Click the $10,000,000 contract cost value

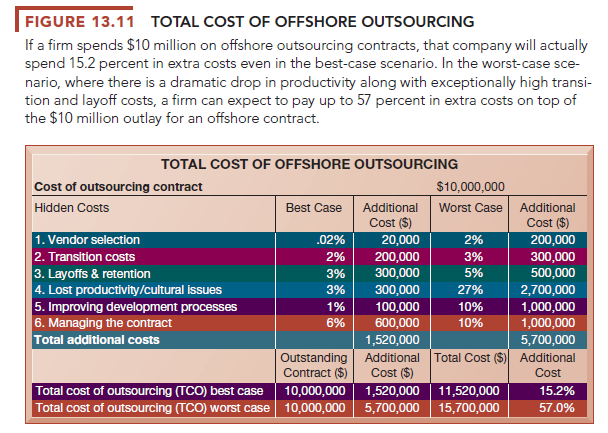click(x=471, y=186)
